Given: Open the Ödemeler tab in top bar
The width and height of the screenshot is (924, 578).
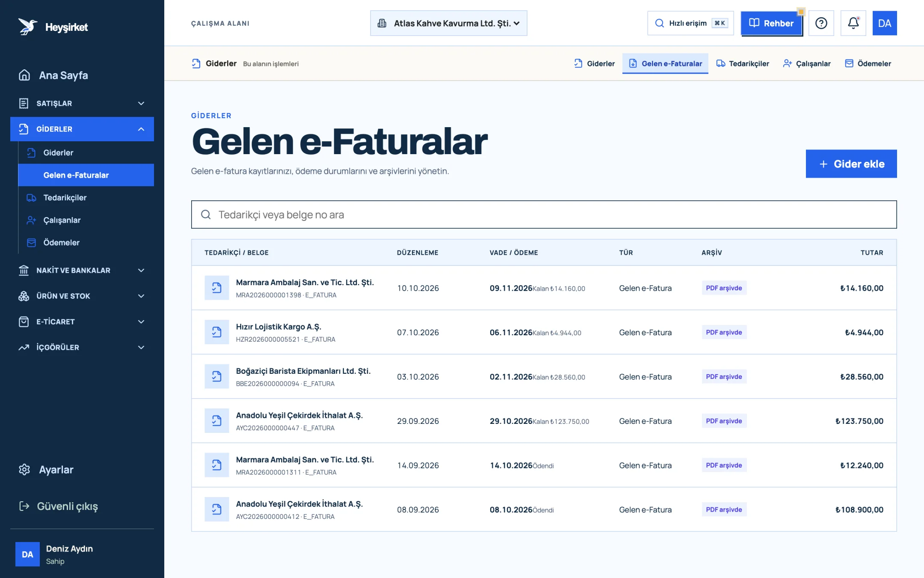Looking at the screenshot, I should (868, 63).
